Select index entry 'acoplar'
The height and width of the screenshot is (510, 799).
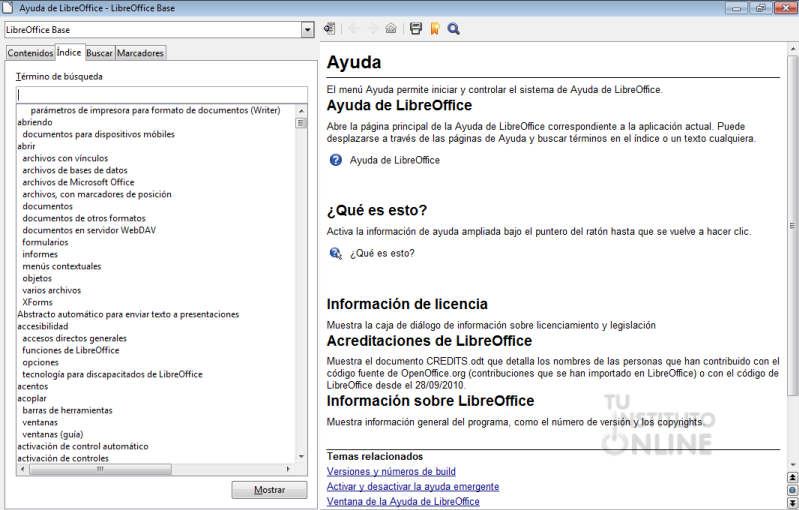click(32, 398)
